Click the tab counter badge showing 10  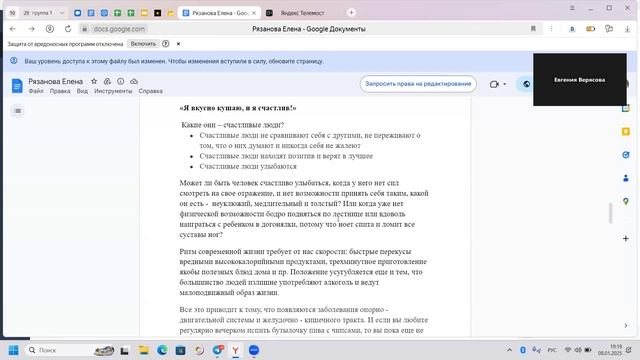coord(12,13)
